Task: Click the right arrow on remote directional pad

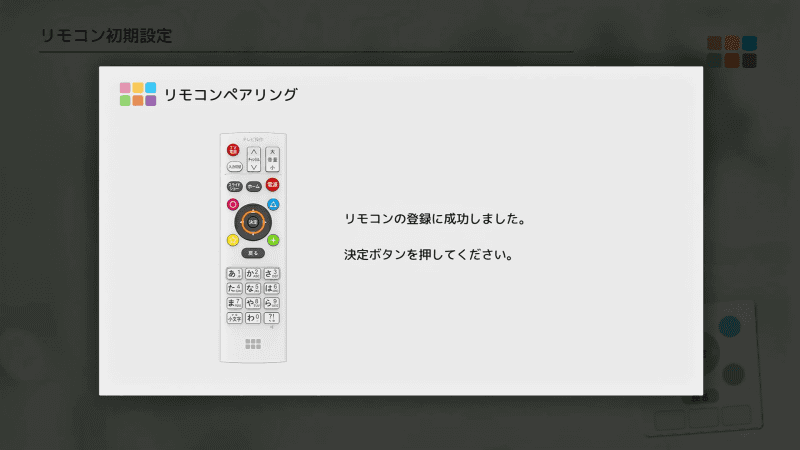Action: point(265,222)
